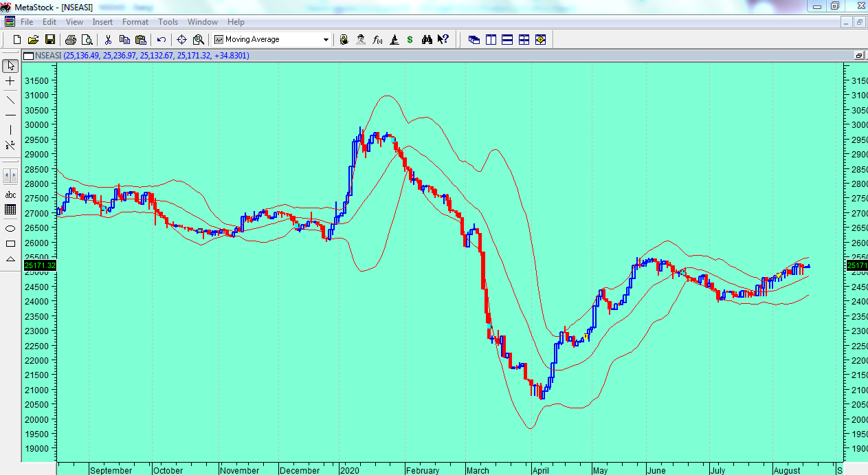Click the last window layout icon with yellow center
The width and height of the screenshot is (868, 475).
point(540,40)
